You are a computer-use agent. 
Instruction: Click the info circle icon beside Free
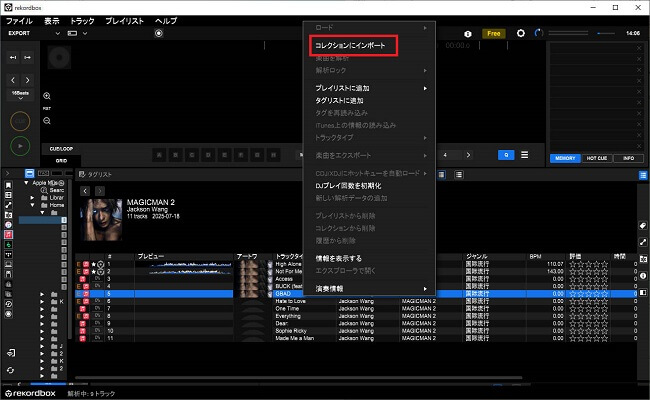coord(468,34)
